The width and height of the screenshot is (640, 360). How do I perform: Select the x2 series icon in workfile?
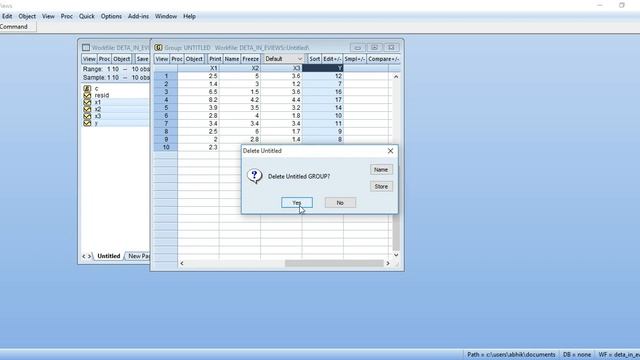click(87, 109)
